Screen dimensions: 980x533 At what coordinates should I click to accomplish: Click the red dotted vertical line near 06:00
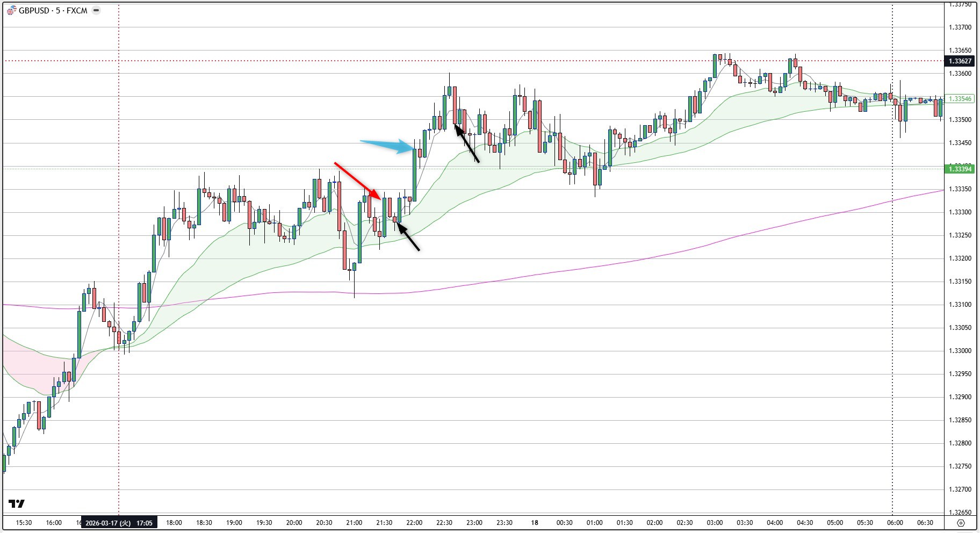coord(891,269)
